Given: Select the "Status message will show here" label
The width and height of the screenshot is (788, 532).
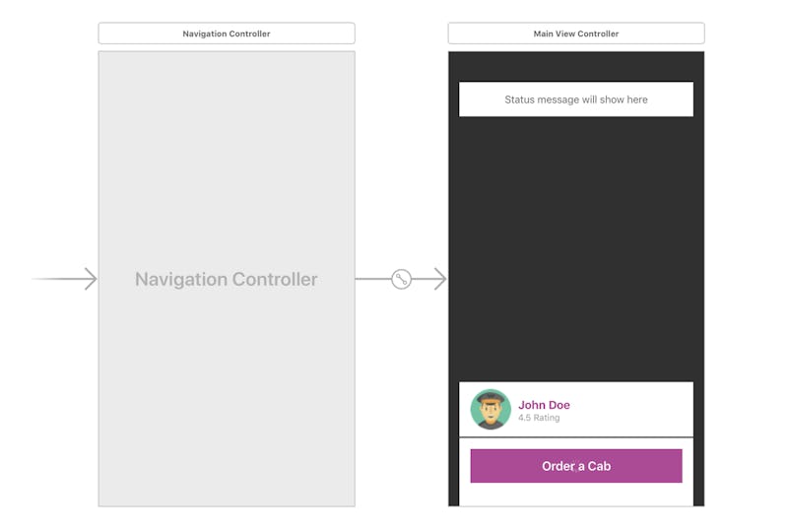Looking at the screenshot, I should point(576,100).
